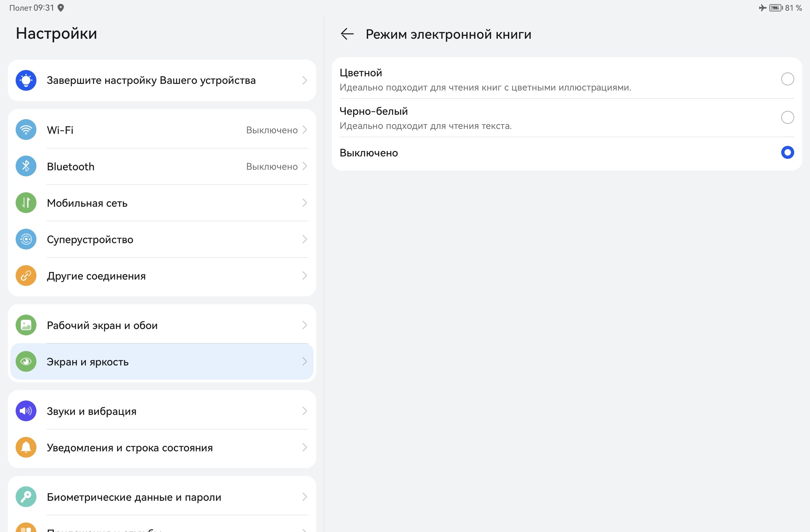The image size is (810, 532).
Task: Tap the Рабочий экран и обои picture icon
Action: coord(26,325)
